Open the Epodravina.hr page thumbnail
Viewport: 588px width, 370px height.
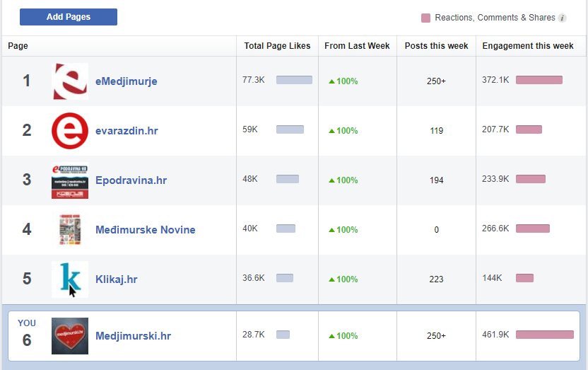70,180
